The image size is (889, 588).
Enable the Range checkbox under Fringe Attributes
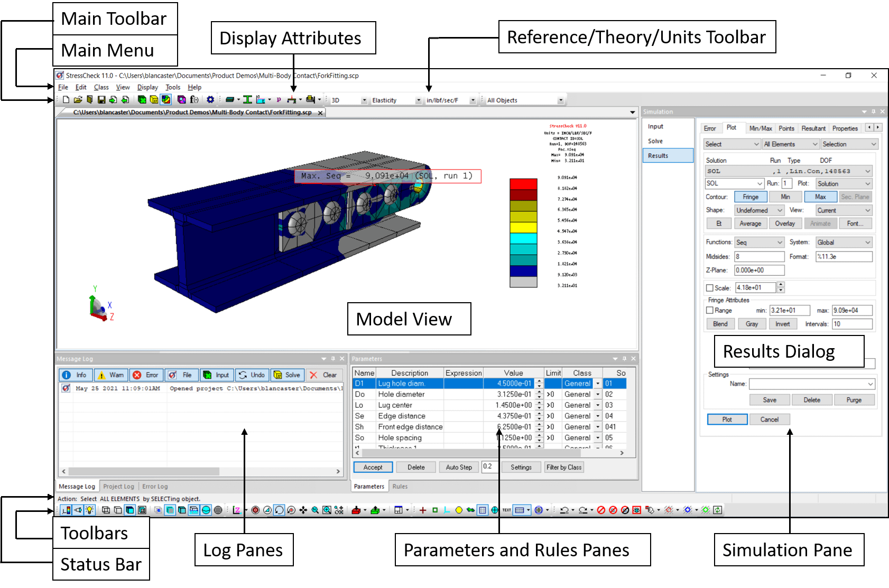pyautogui.click(x=709, y=310)
